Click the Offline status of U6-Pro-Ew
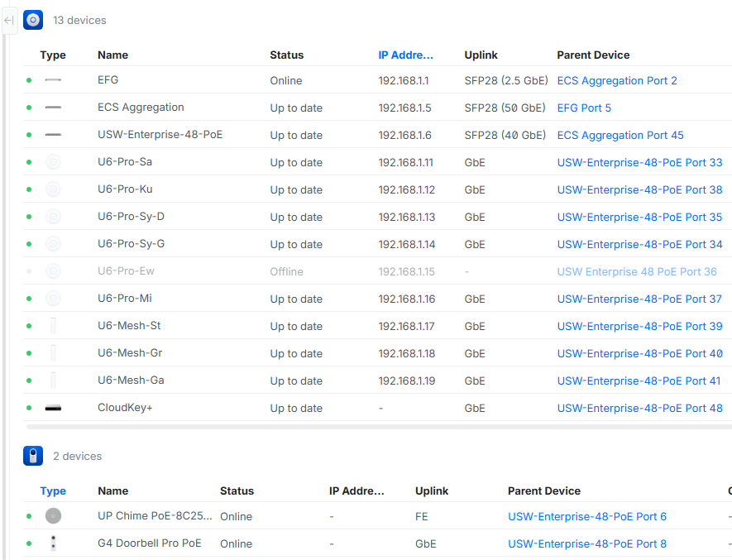The image size is (732, 560). coord(286,271)
